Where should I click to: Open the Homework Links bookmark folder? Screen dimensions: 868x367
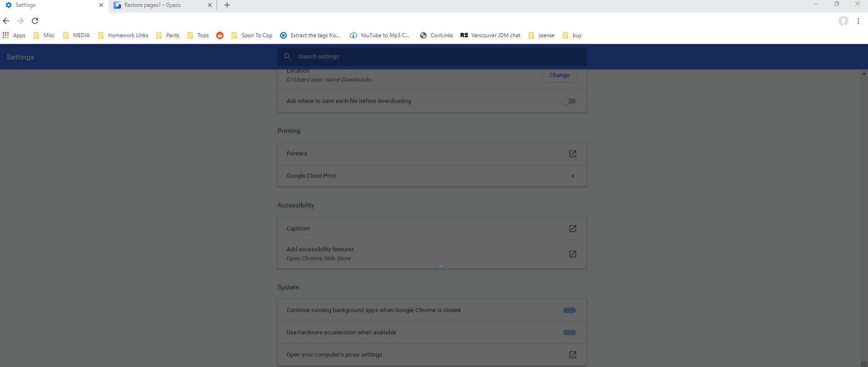point(123,35)
